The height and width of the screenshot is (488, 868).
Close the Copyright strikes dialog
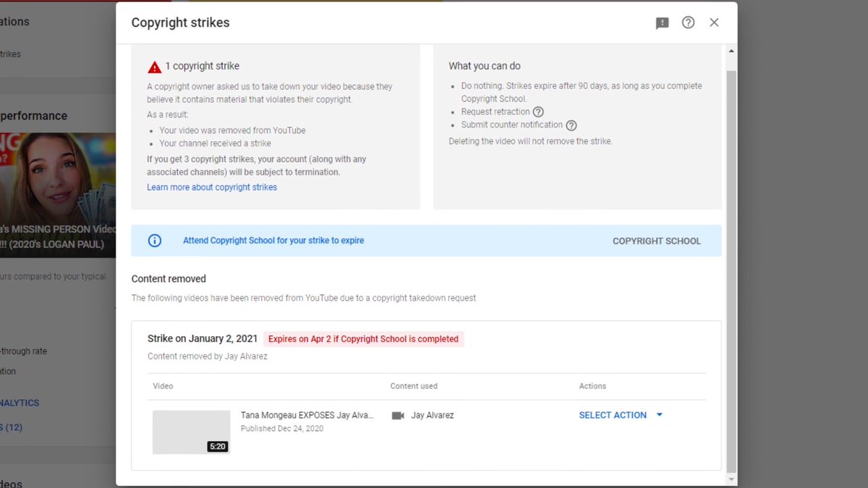point(714,22)
